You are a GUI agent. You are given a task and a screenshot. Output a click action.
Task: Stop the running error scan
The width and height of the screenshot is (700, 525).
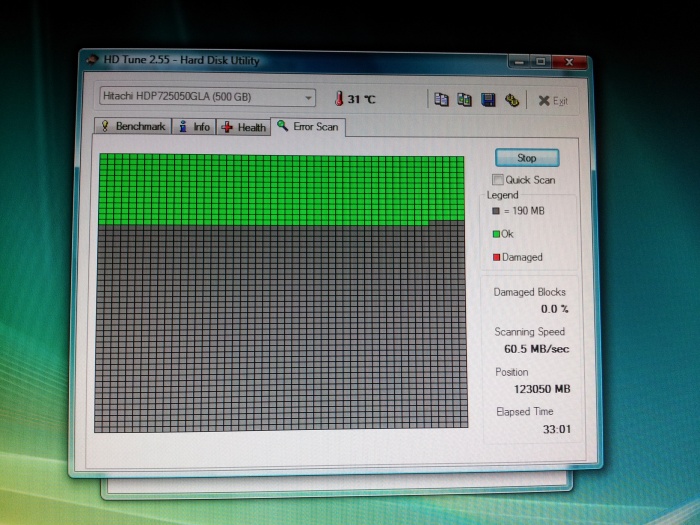pos(527,158)
